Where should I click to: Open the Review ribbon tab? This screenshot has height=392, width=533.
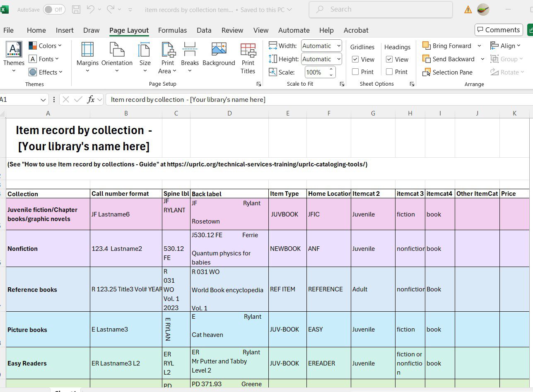(232, 30)
